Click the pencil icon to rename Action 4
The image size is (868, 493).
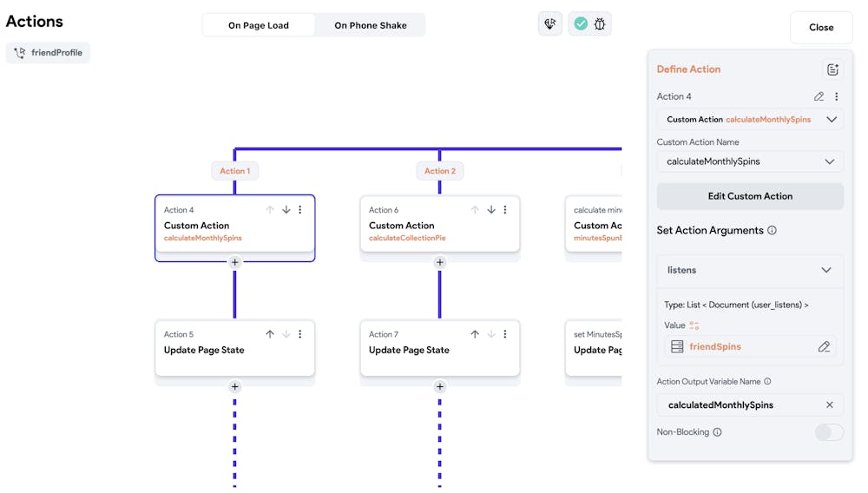[819, 96]
